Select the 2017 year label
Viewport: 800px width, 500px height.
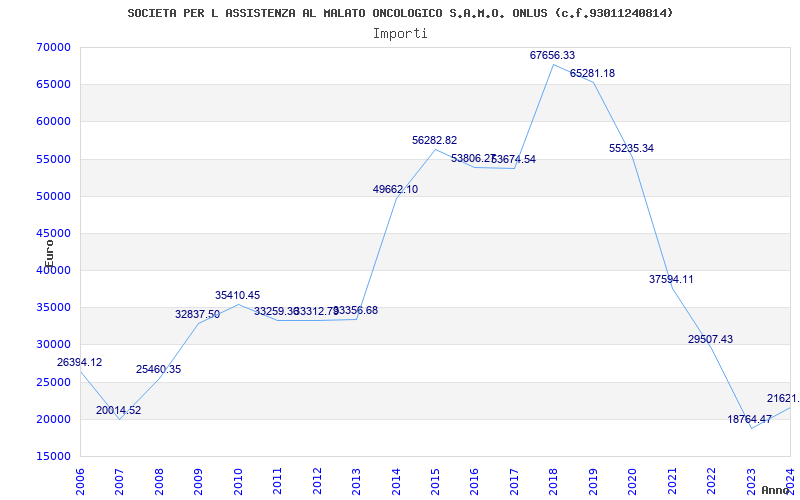[514, 481]
